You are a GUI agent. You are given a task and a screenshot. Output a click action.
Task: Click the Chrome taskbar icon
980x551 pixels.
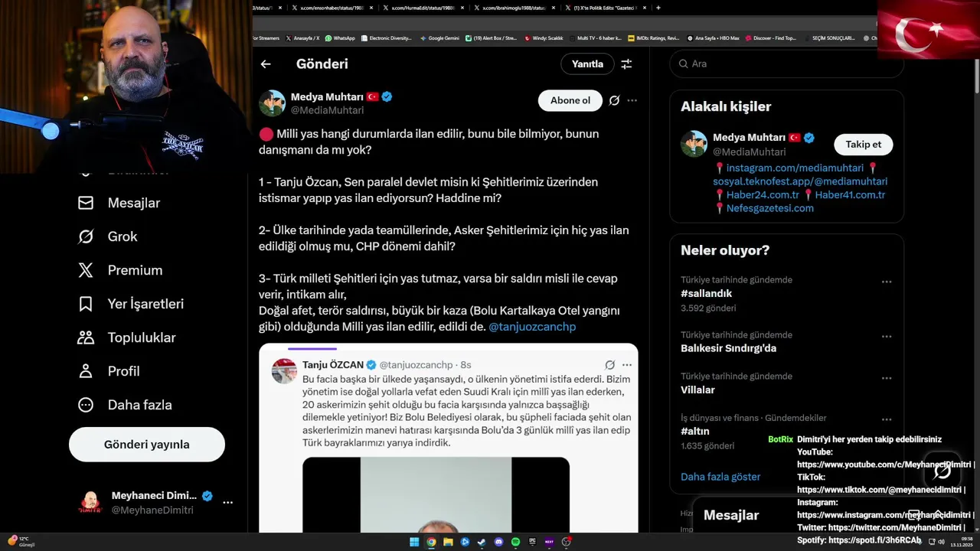(431, 542)
